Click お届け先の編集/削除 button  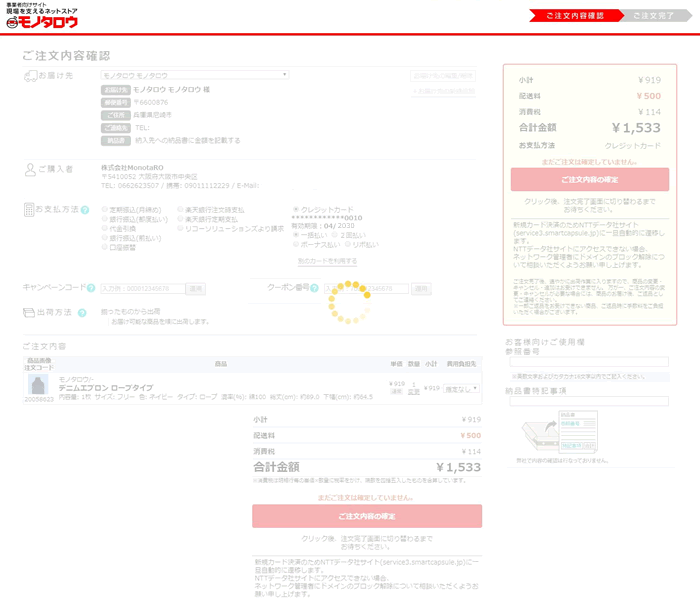click(x=443, y=76)
